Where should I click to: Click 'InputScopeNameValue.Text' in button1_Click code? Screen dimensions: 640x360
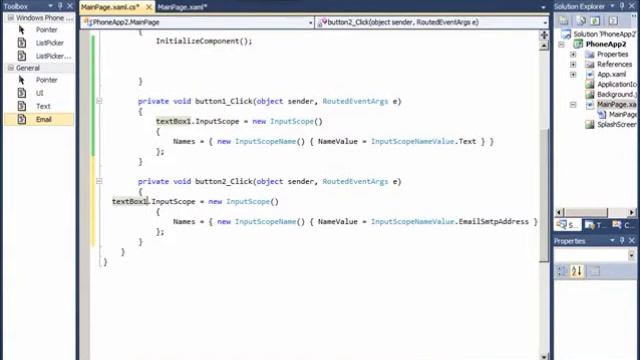[423, 142]
